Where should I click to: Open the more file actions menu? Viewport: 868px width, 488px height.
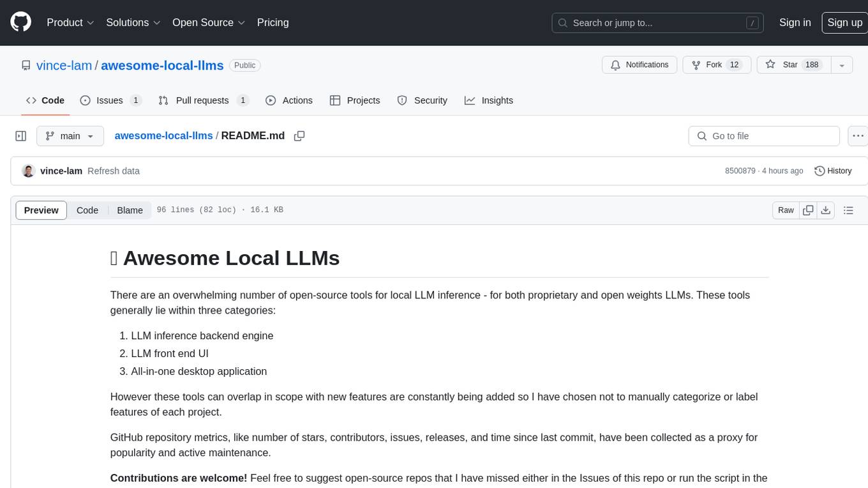(x=858, y=136)
